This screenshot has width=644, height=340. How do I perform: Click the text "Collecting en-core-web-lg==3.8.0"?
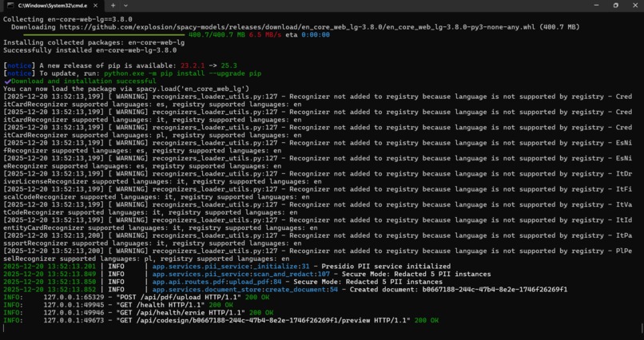pos(68,19)
